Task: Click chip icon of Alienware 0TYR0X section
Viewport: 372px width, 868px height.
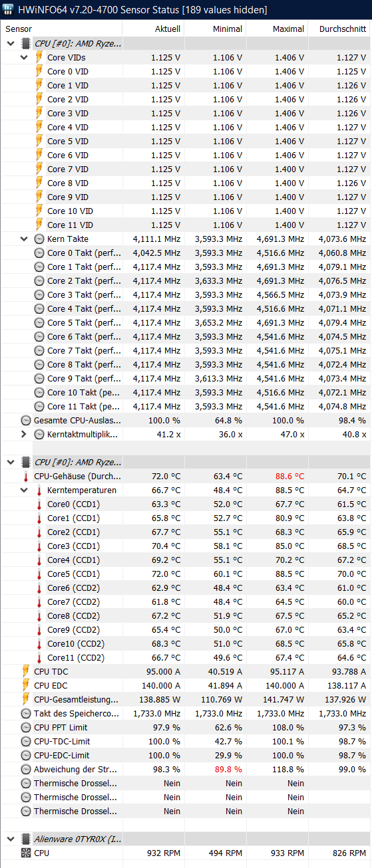Action: (26, 839)
